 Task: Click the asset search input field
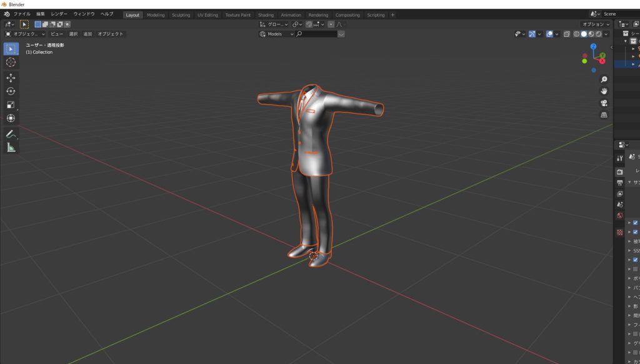click(317, 34)
